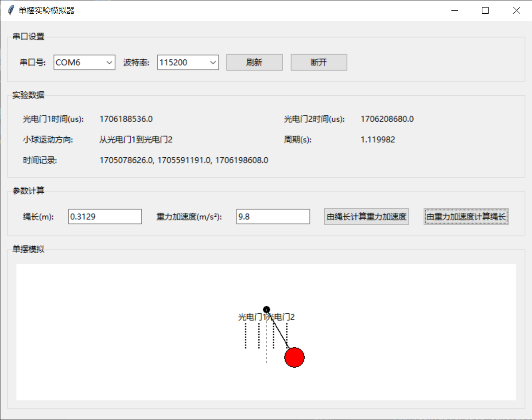Click the black pivot point of the pendulum
This screenshot has height=420, width=532.
[x=266, y=309]
